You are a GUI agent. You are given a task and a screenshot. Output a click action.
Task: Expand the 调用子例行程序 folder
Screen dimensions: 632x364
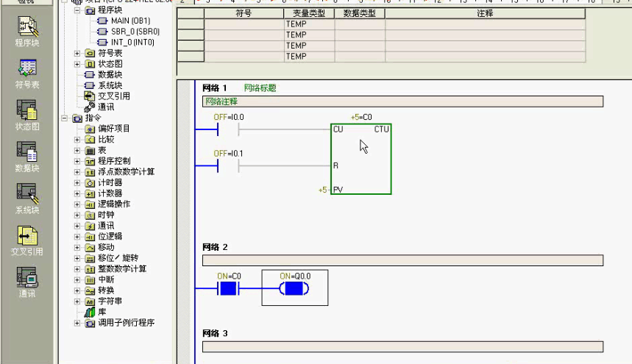coord(77,323)
